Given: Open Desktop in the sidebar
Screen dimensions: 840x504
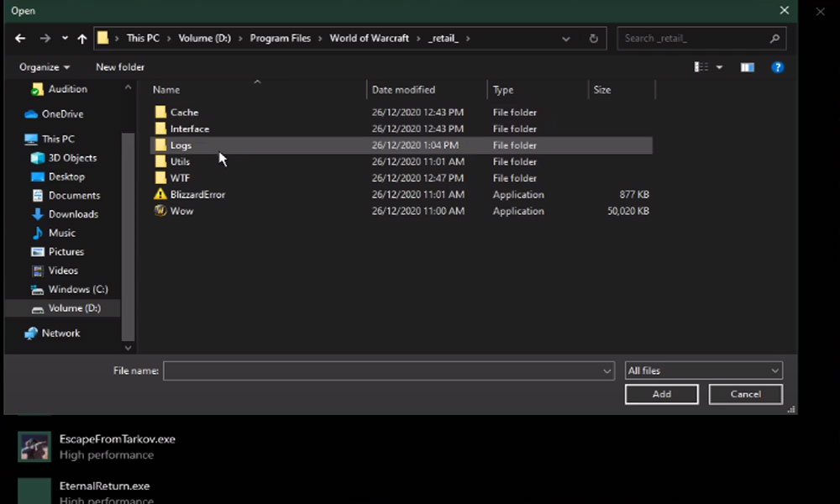Looking at the screenshot, I should [x=58, y=176].
